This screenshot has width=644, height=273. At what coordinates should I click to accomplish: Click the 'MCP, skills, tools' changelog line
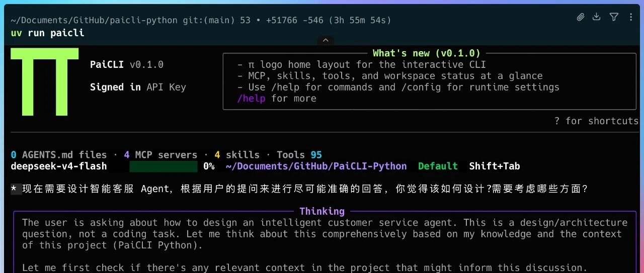(x=390, y=76)
